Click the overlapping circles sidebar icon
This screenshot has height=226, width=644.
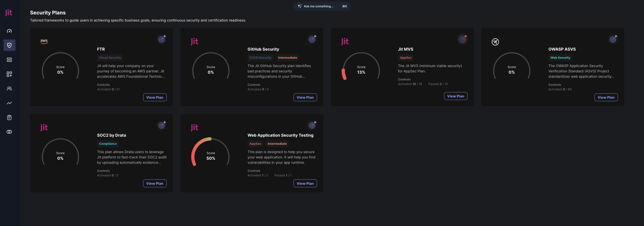(9, 132)
